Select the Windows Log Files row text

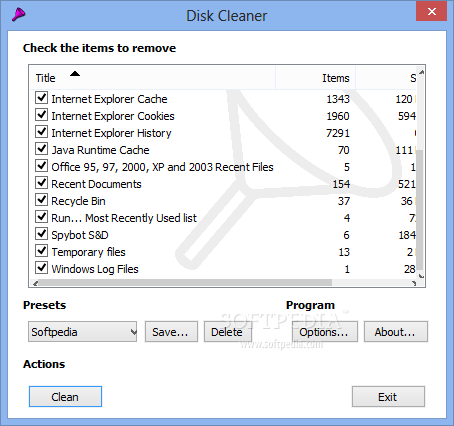coord(95,269)
